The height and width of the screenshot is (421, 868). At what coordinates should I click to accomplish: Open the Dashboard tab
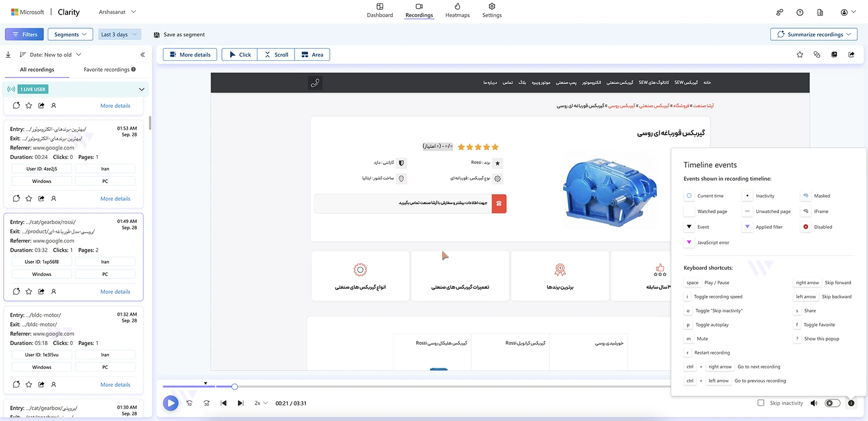click(x=380, y=11)
